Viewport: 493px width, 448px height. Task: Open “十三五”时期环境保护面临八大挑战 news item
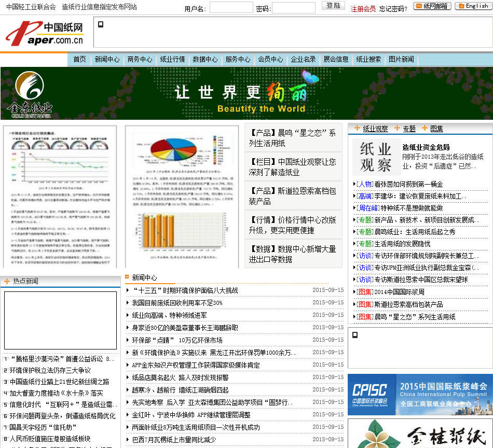tap(185, 290)
